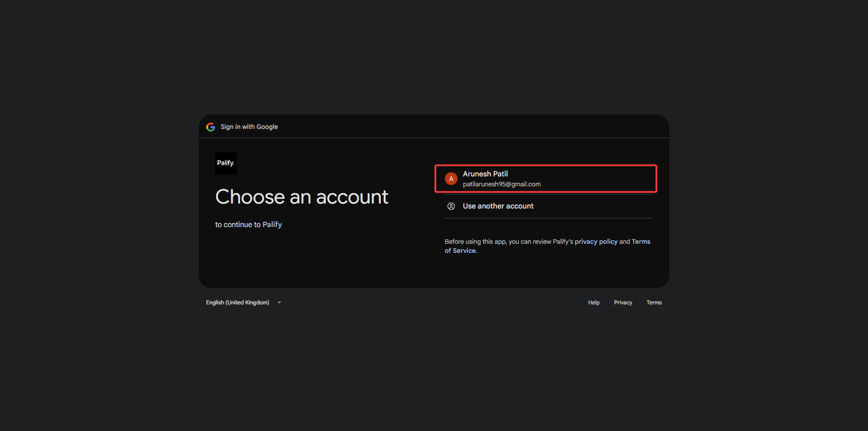The image size is (868, 431).
Task: Click the 'Sign in with Google' header text
Action: click(x=249, y=127)
